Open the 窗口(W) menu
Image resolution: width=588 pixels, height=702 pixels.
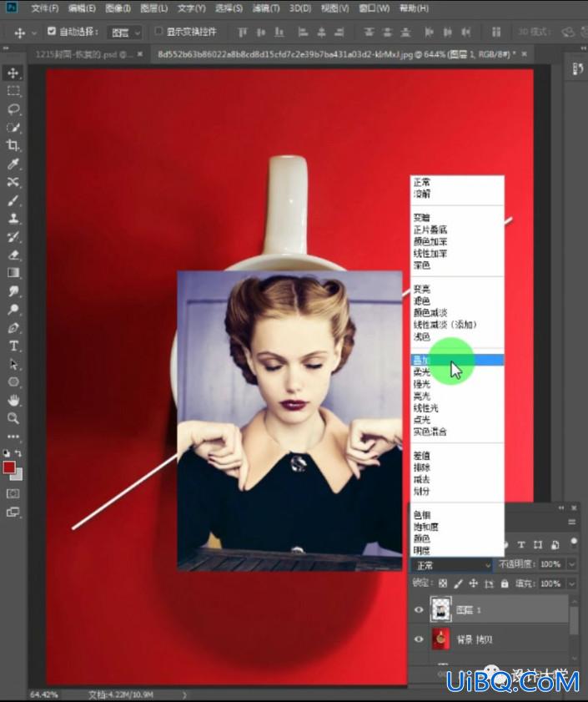coord(374,8)
